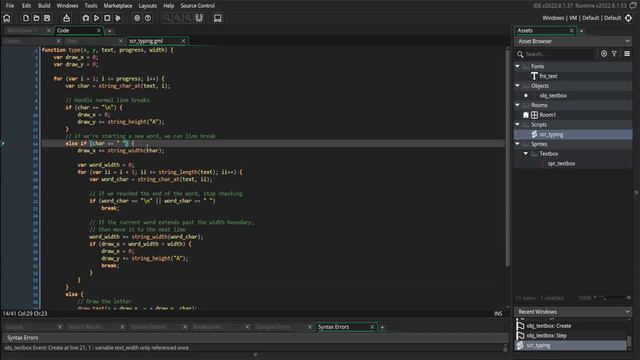Open the Recent Windows dropdown
This screenshot has height=360, width=640.
coord(627,312)
